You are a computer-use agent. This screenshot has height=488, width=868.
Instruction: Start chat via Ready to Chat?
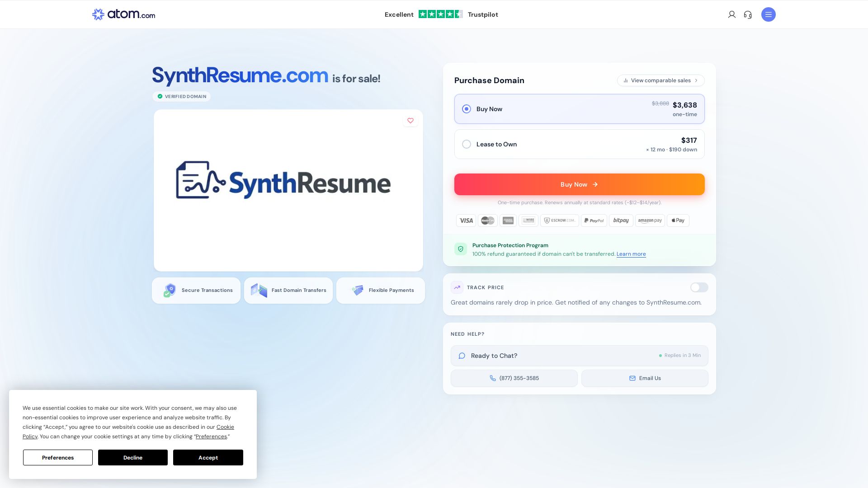(x=580, y=356)
